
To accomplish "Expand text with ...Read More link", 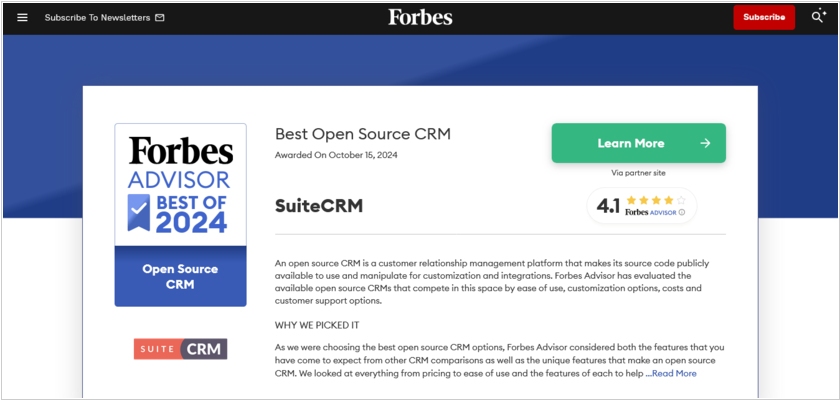I will (671, 373).
